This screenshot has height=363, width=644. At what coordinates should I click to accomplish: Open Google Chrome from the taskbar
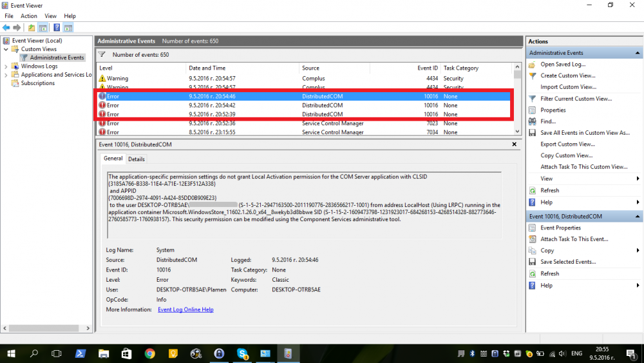tap(150, 353)
